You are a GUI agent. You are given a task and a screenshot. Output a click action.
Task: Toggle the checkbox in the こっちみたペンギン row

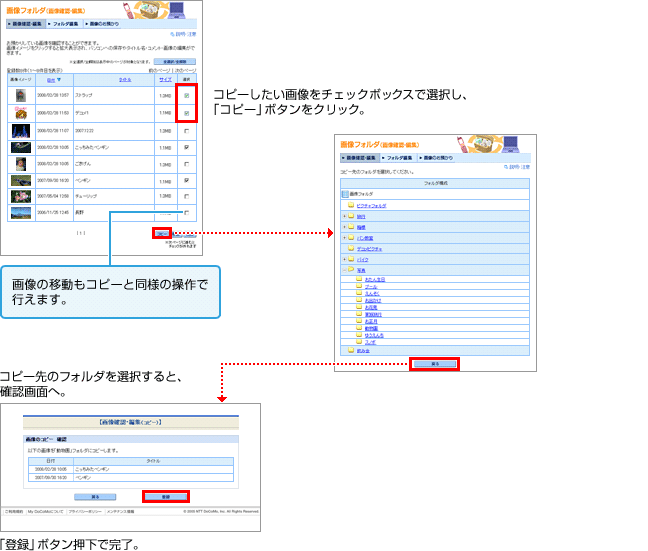(187, 147)
